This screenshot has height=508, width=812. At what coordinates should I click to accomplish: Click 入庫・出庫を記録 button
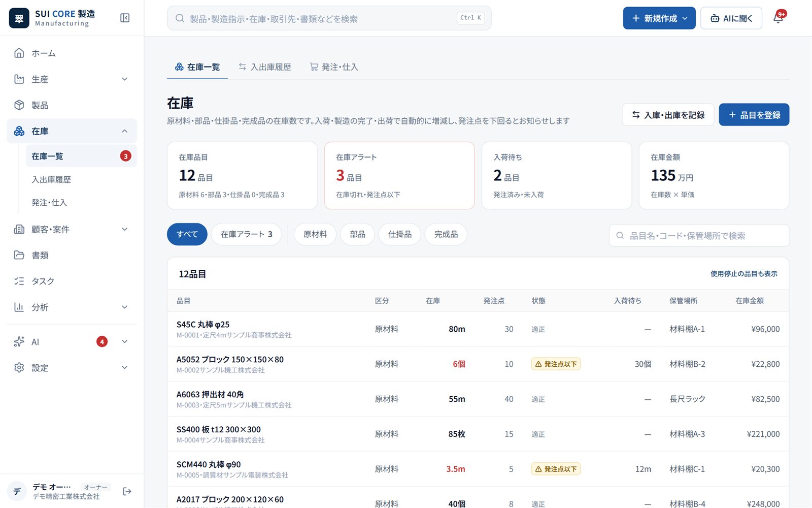coord(668,115)
